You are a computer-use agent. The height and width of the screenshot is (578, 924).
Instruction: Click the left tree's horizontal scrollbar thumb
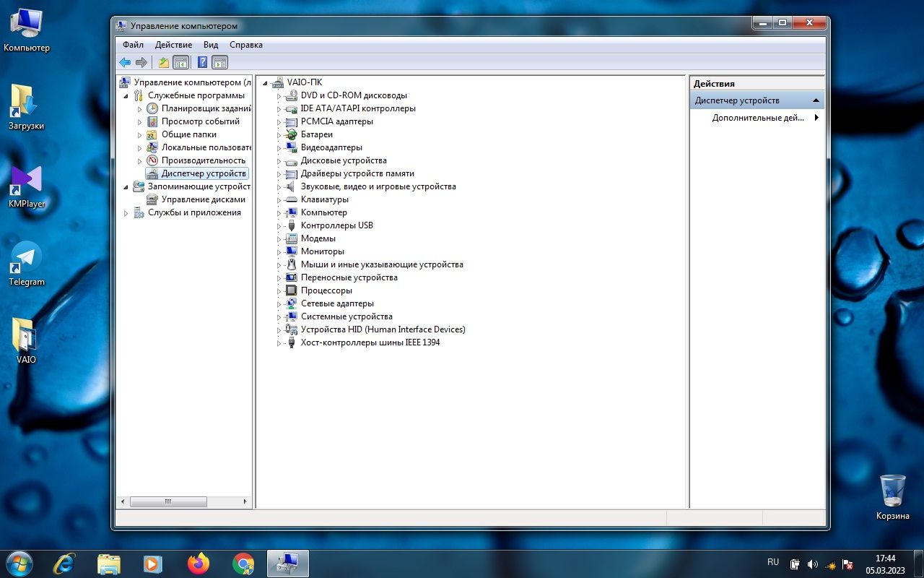pyautogui.click(x=168, y=501)
